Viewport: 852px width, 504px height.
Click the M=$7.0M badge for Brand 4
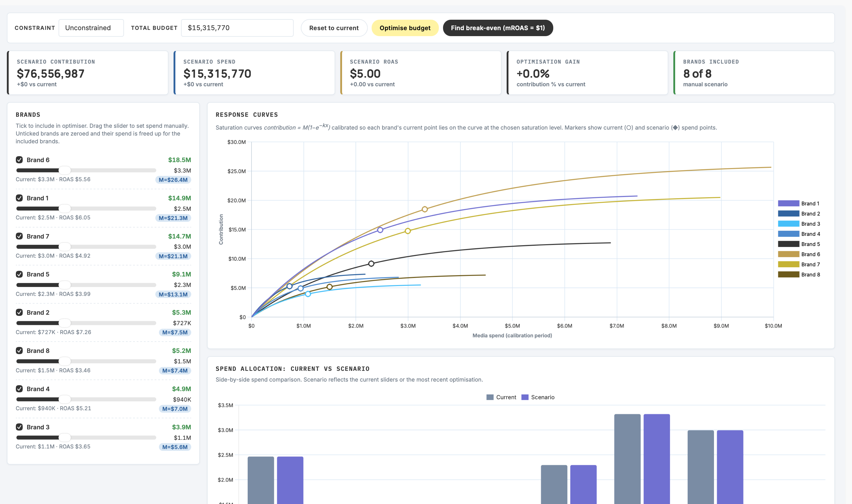(175, 409)
